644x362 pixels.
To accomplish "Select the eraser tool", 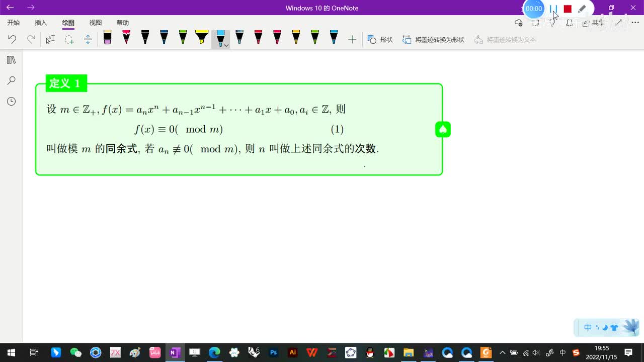I will 107,38.
